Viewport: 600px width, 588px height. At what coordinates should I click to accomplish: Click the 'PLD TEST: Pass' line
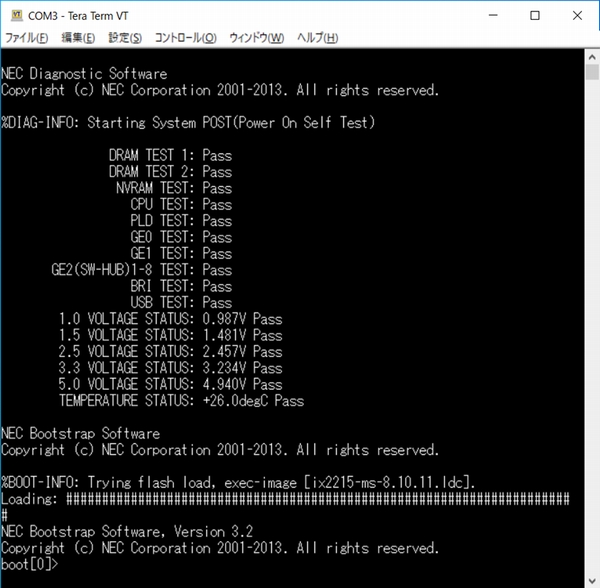pos(181,221)
